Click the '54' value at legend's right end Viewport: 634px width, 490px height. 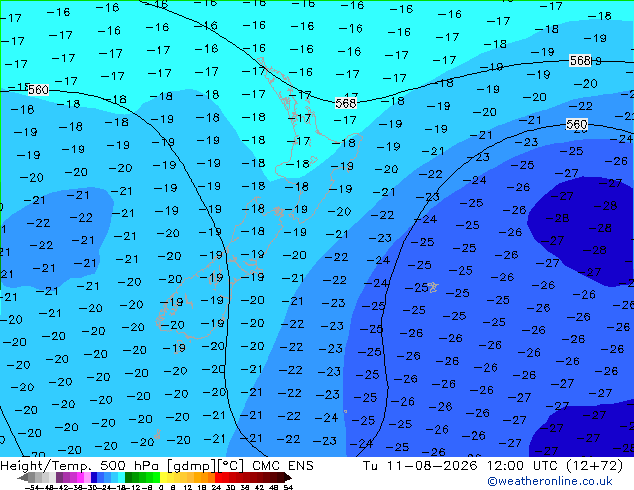coord(287,488)
